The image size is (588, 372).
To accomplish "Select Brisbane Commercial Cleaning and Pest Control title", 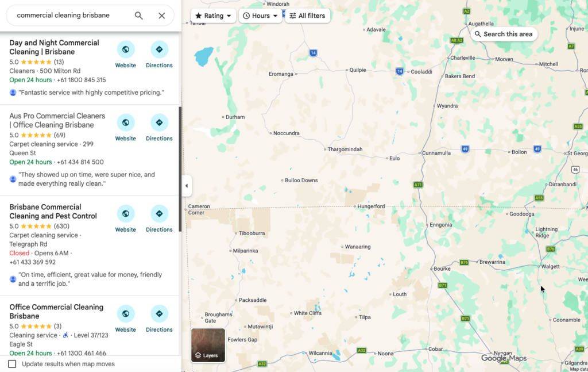I will pyautogui.click(x=53, y=212).
